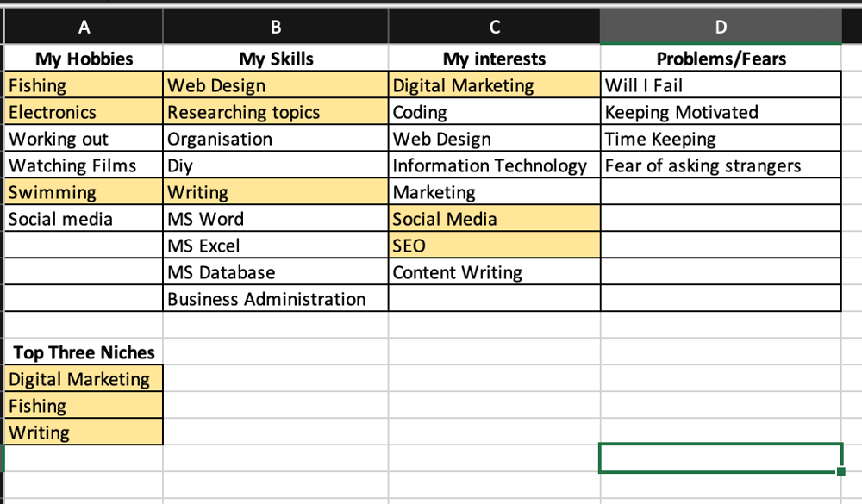The height and width of the screenshot is (504, 862).
Task: Select the 'Information Technology' cell
Action: [x=494, y=165]
